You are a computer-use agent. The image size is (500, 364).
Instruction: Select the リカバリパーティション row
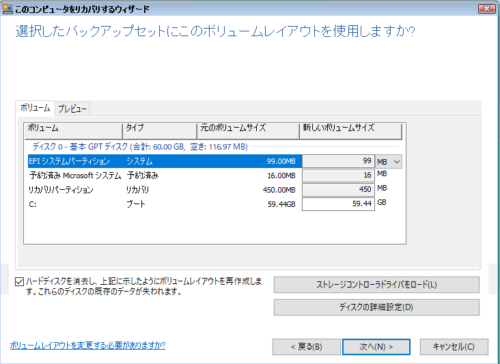pos(165,190)
